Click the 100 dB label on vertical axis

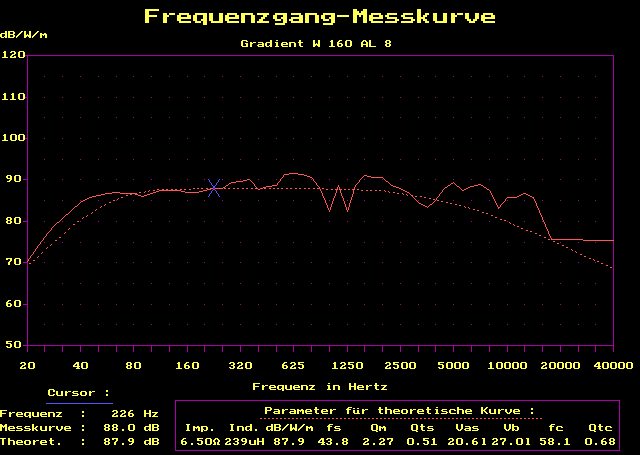pyautogui.click(x=14, y=138)
